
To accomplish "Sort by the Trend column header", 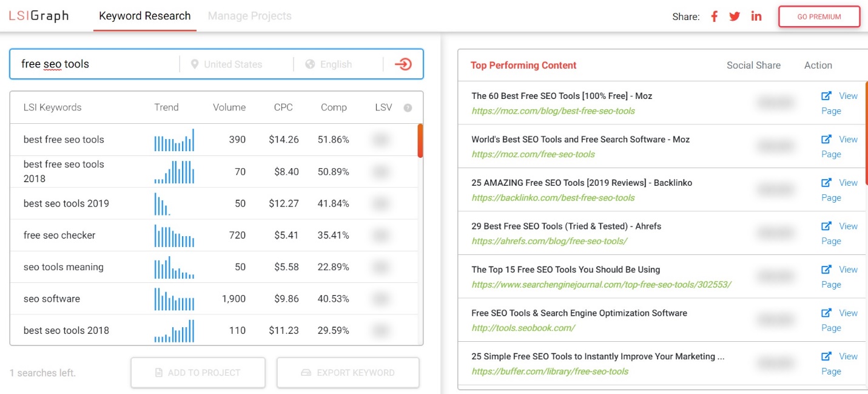I will pos(166,107).
